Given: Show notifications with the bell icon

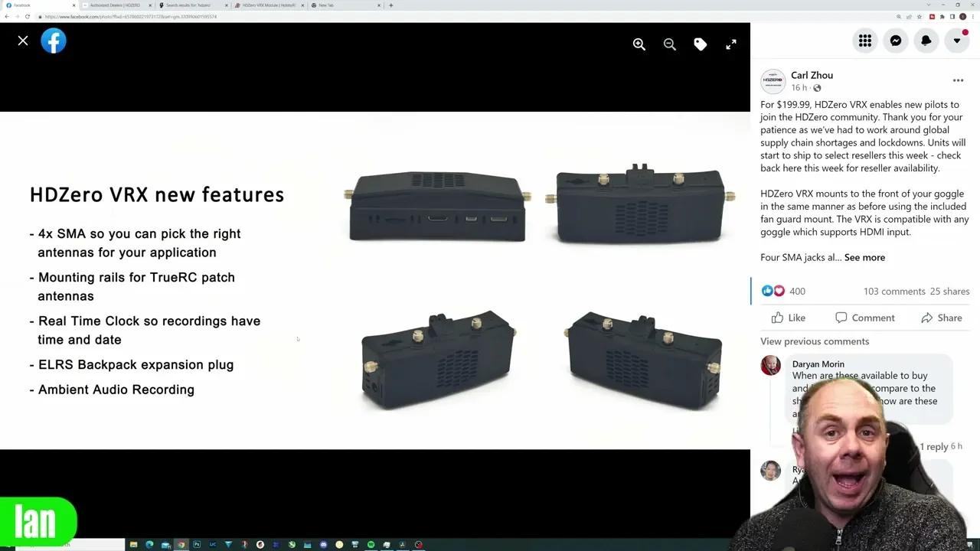Looking at the screenshot, I should (926, 41).
